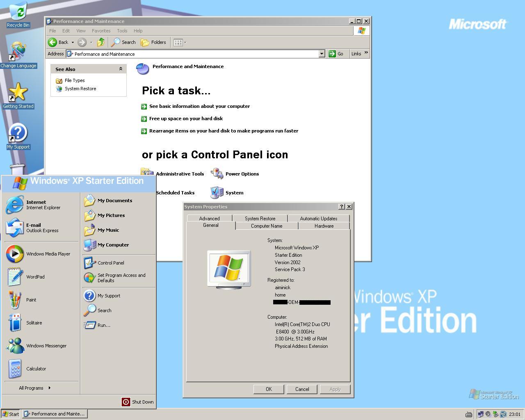
Task: Click Cancel in System Properties
Action: (x=302, y=389)
